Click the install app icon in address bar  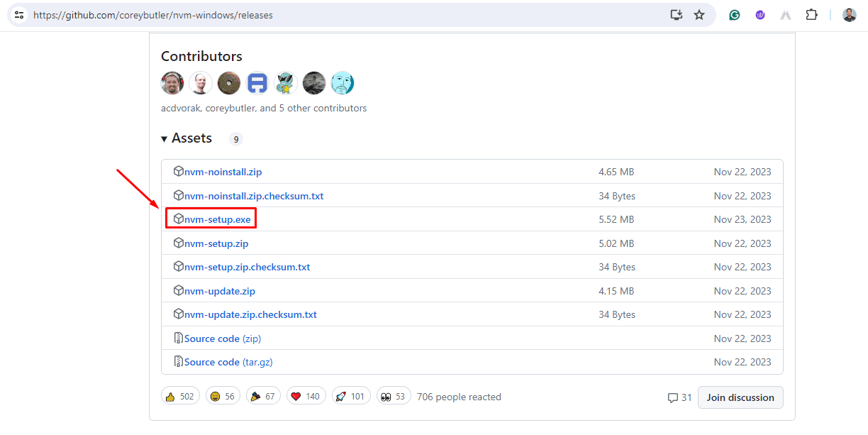click(x=677, y=15)
